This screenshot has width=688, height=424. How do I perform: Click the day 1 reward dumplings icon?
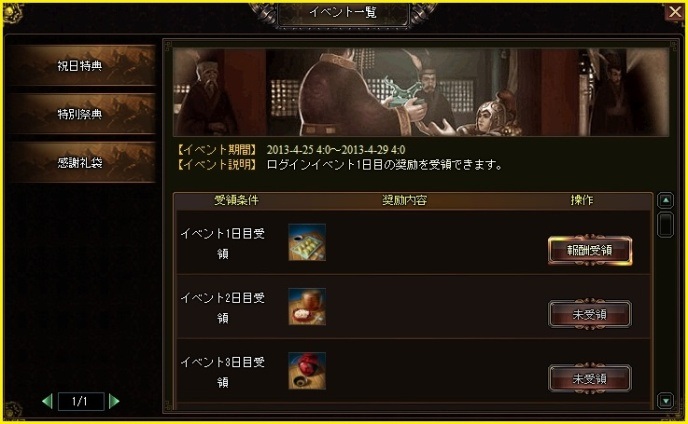point(307,242)
